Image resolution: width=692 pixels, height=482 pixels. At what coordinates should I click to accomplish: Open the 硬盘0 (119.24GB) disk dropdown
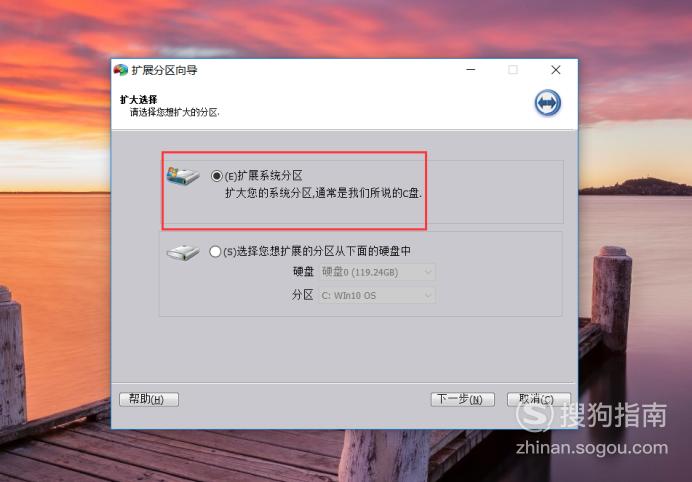point(377,272)
